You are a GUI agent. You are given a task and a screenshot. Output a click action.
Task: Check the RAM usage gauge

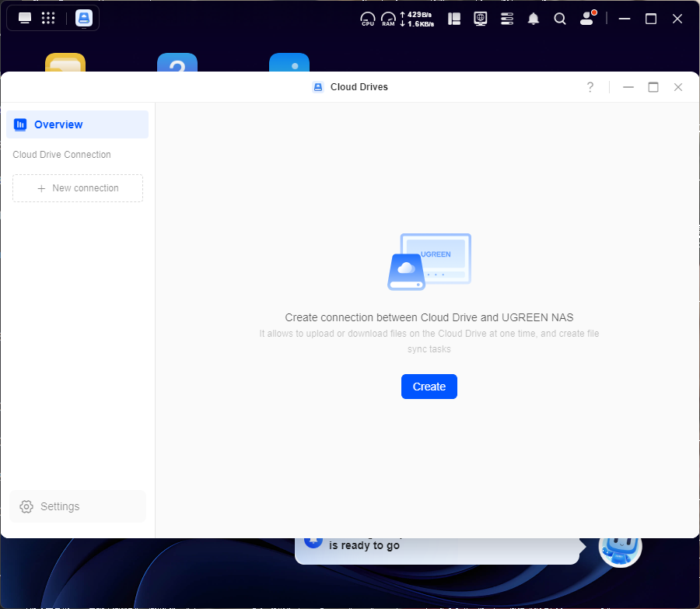[x=387, y=19]
